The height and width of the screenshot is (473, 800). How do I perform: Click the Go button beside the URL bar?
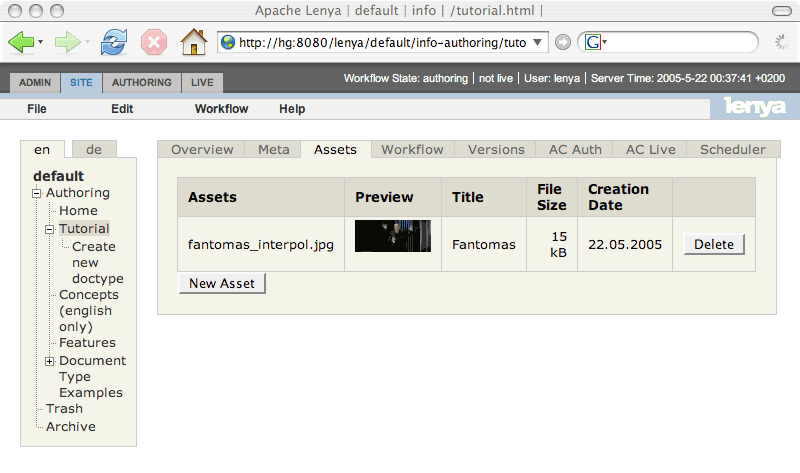[564, 42]
